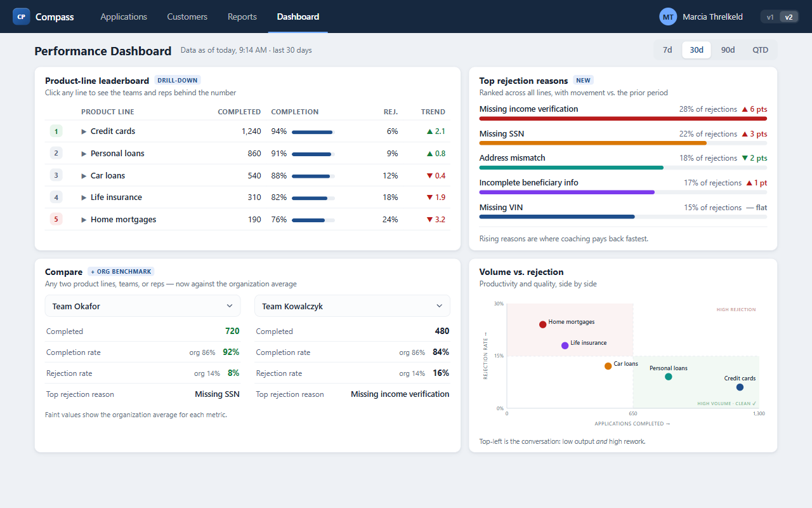Go to the Applications tab
Screen dimensions: 812x508
[x=124, y=17]
